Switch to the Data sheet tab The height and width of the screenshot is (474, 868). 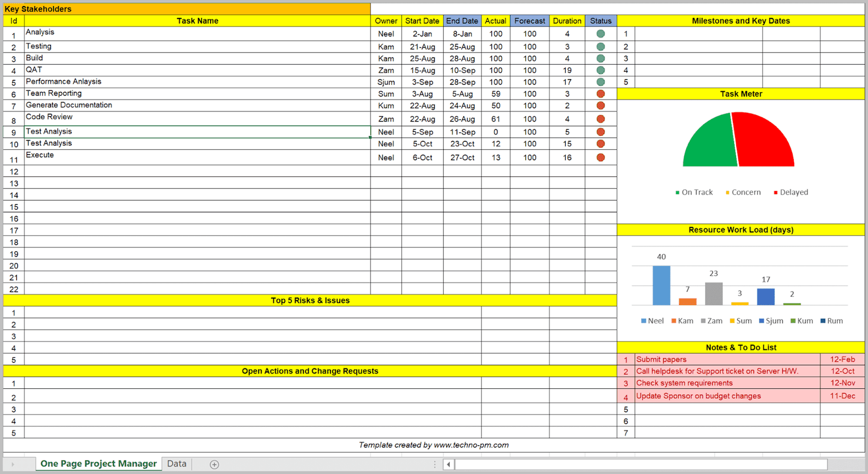(176, 464)
